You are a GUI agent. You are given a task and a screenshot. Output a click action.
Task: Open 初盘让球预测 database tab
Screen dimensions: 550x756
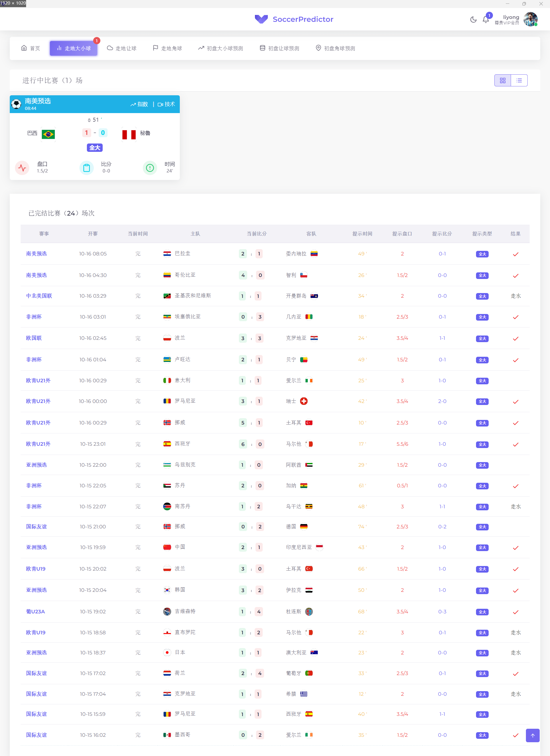point(279,48)
